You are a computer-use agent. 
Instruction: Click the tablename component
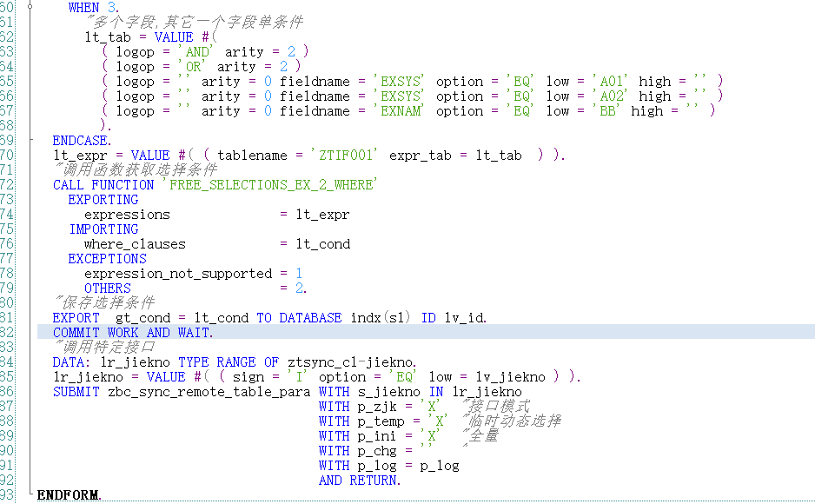[x=252, y=156]
